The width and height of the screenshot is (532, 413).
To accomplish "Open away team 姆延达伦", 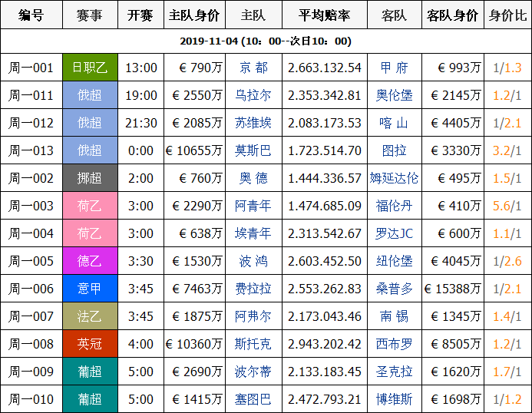I will click(394, 178).
